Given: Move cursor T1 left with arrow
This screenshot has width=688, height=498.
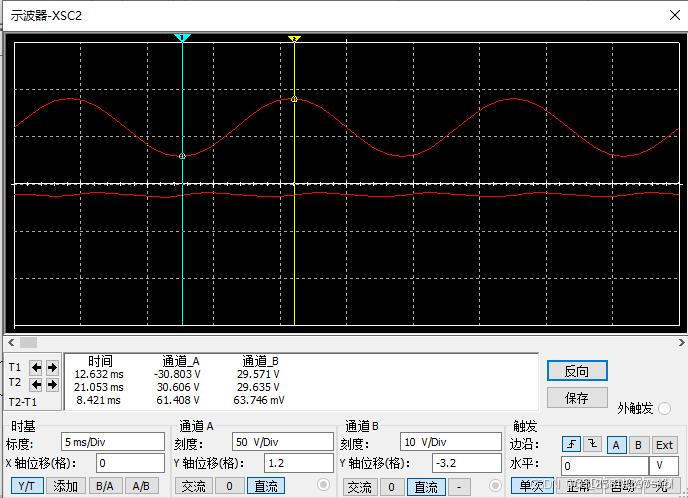Looking at the screenshot, I should [36, 367].
